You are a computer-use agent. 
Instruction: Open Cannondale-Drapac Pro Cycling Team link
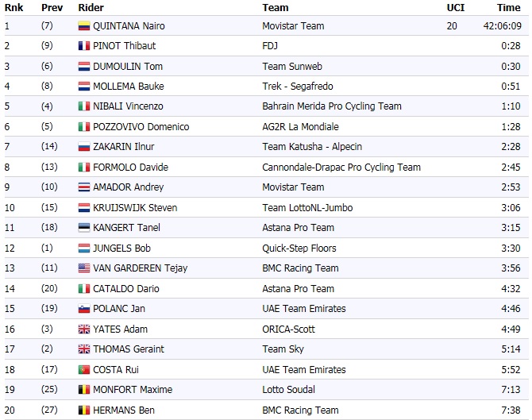click(x=341, y=168)
